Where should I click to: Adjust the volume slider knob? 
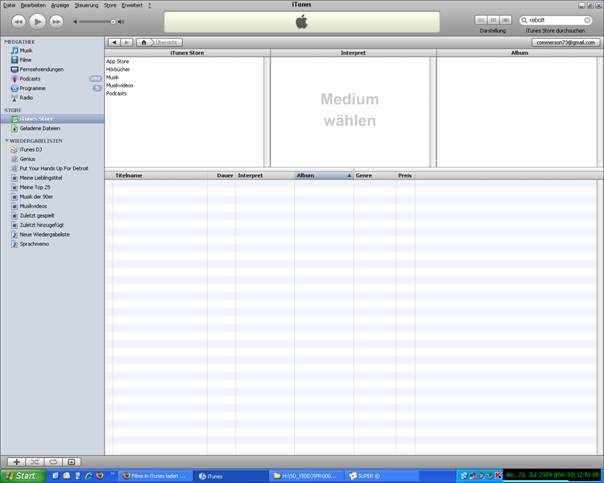tap(113, 22)
